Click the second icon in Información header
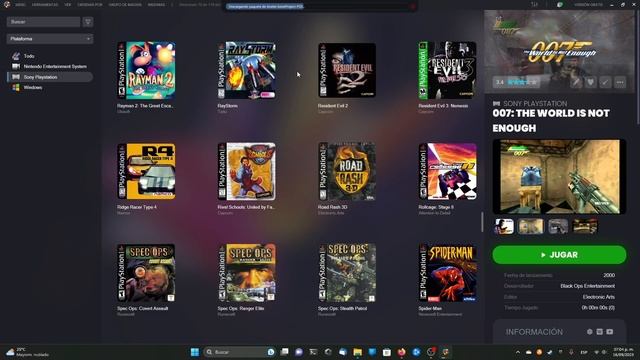Screen dimensions: 640x360 point(599,332)
